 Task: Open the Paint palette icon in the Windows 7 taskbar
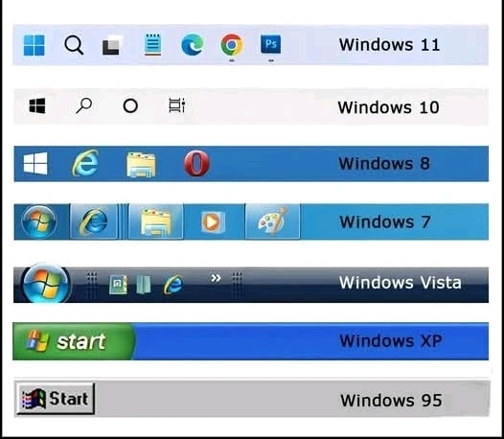pos(272,221)
